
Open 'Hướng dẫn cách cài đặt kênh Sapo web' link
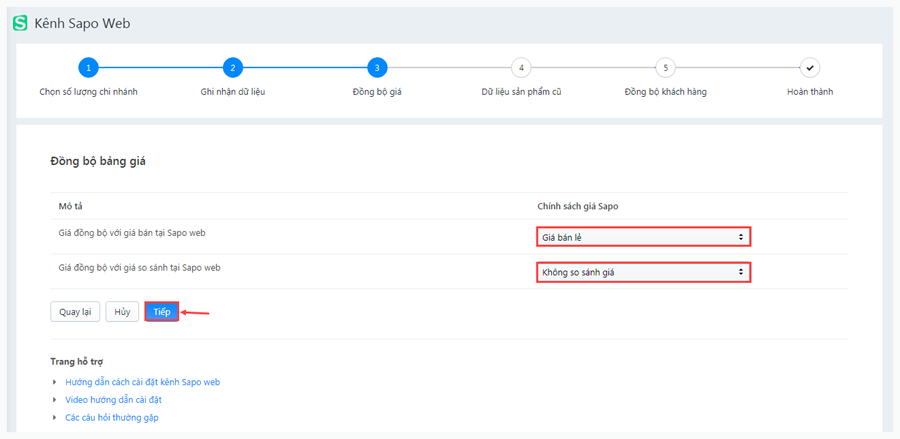143,382
